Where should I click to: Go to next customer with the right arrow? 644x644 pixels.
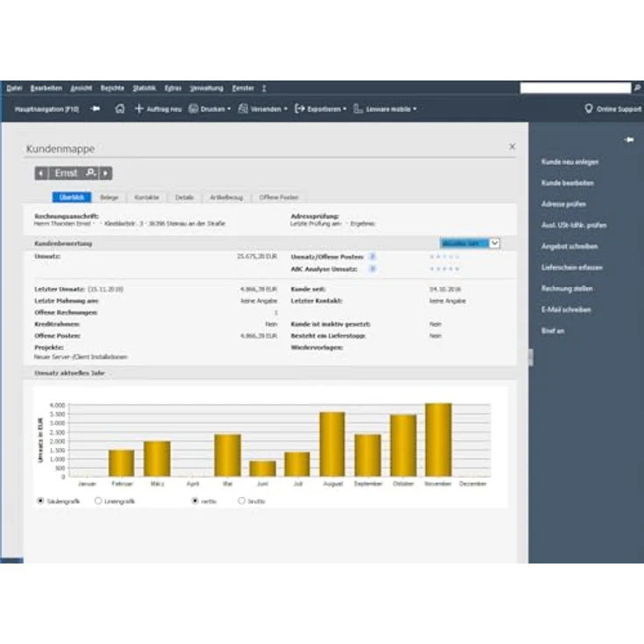tap(106, 173)
